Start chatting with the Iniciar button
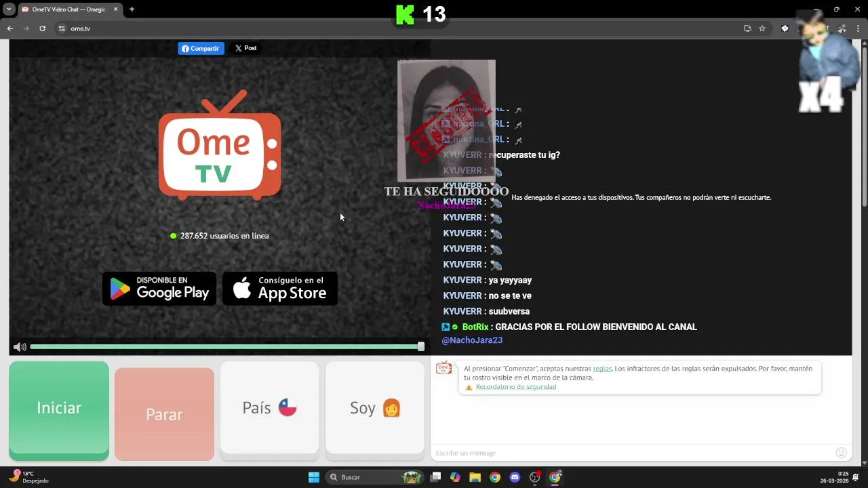868x488 pixels. [59, 410]
